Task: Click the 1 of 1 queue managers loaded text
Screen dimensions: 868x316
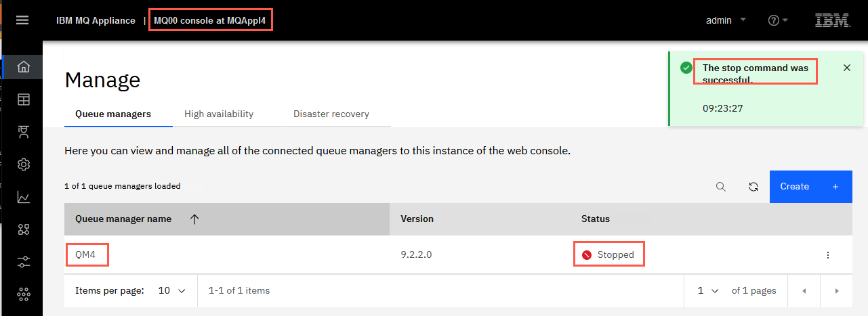Action: pos(122,186)
